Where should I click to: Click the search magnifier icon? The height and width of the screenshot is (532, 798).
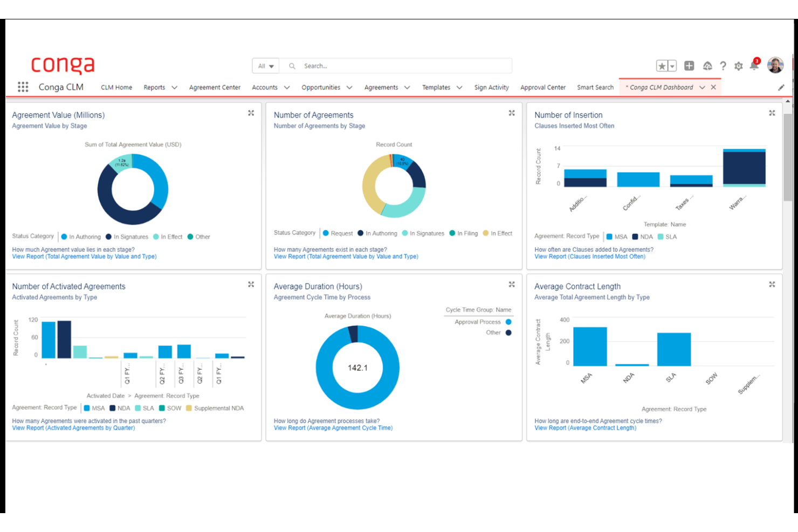click(292, 66)
